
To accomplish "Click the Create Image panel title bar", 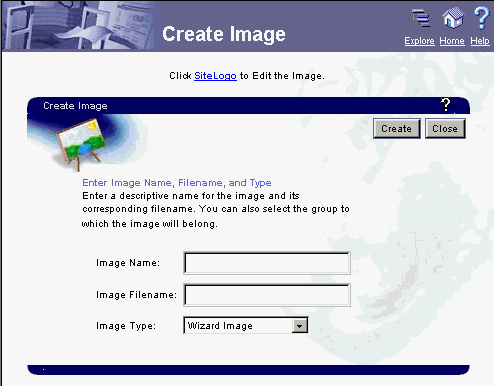I will 248,106.
